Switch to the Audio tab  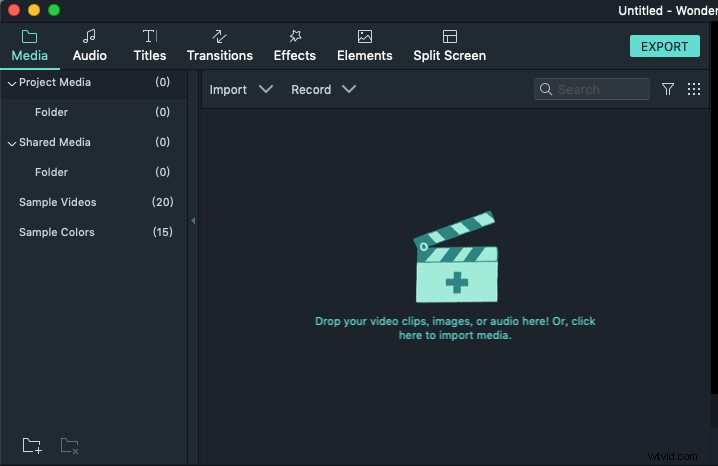click(x=89, y=46)
